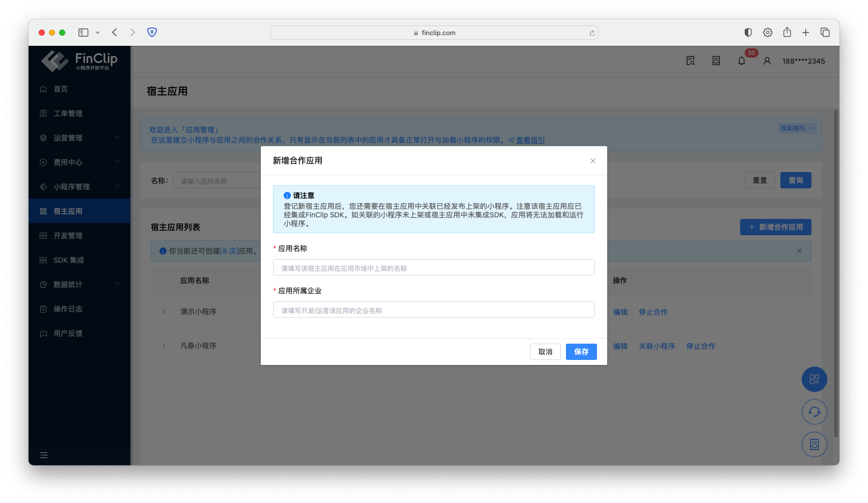
Task: Collapse the guide with 收起指引
Action: pos(797,128)
